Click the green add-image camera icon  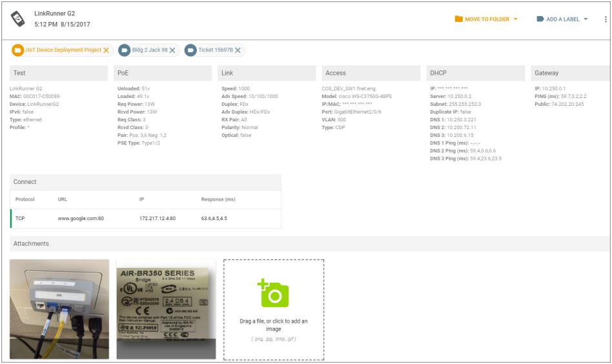(x=273, y=293)
